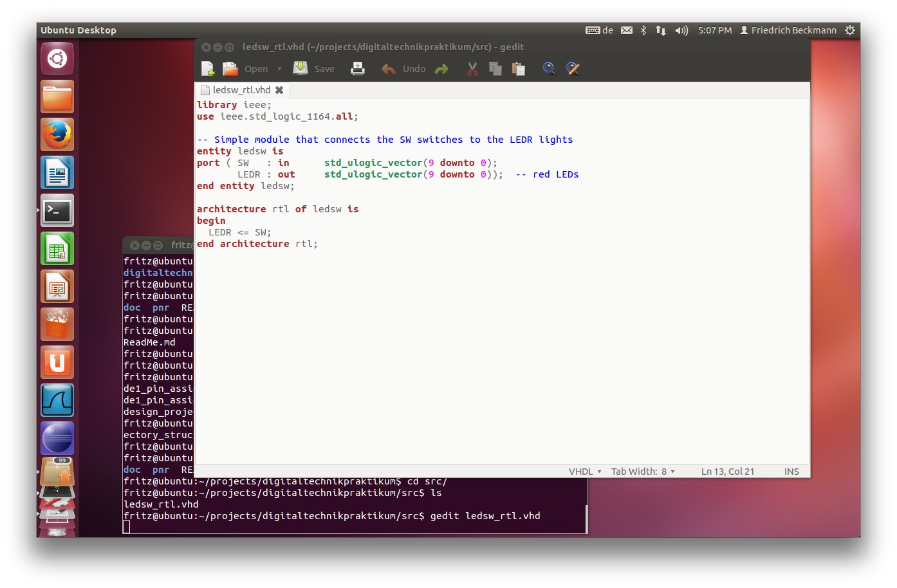Open Find and Replace tool

click(x=573, y=69)
